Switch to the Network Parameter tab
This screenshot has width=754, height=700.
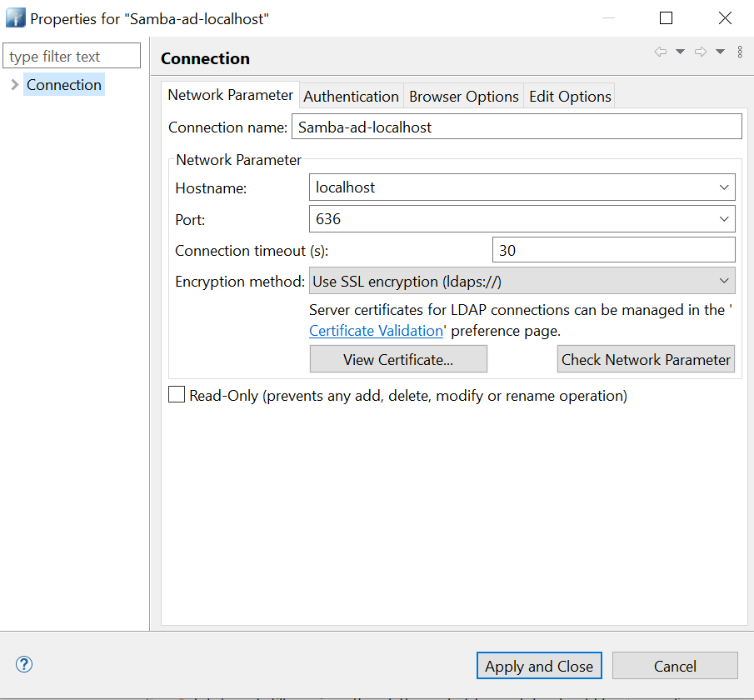tap(230, 95)
